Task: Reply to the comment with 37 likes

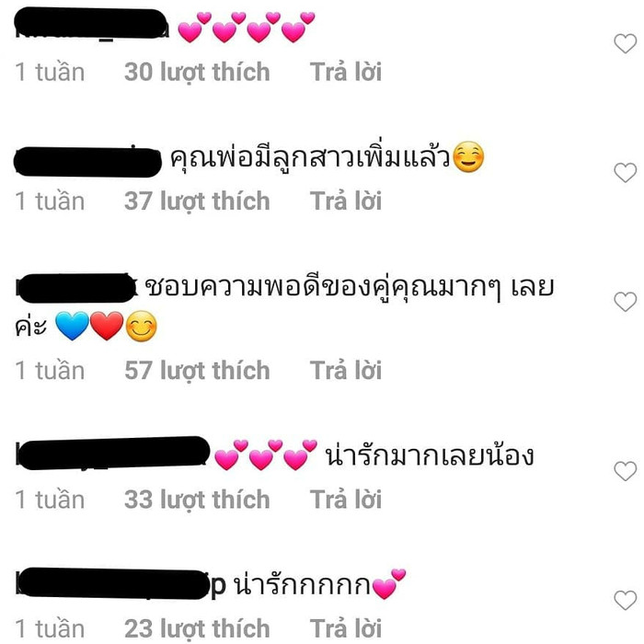Action: coord(345,201)
